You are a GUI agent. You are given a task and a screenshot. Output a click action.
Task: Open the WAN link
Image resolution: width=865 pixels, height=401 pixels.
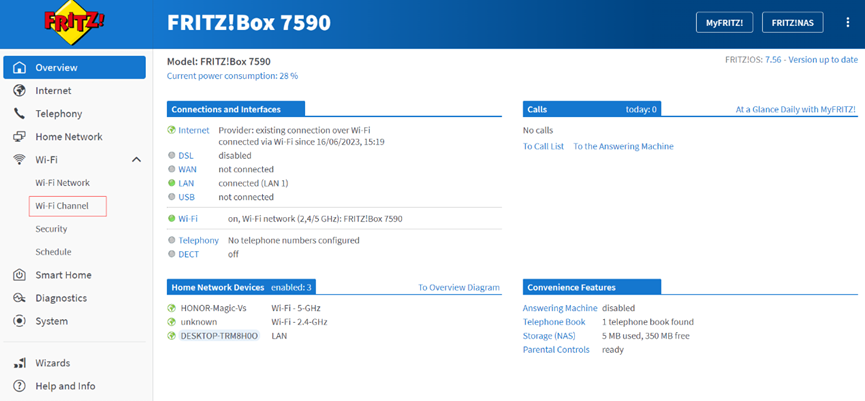(188, 169)
